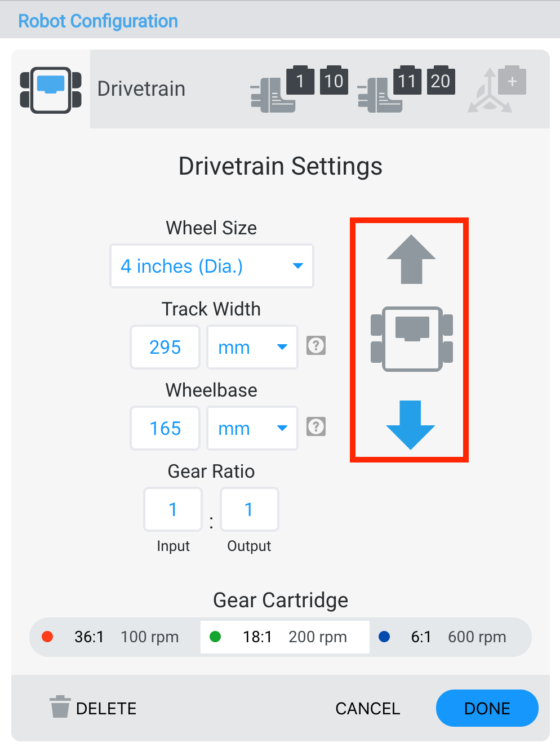Click the upward direction arrow
Image resolution: width=560 pixels, height=756 pixels.
(x=410, y=258)
